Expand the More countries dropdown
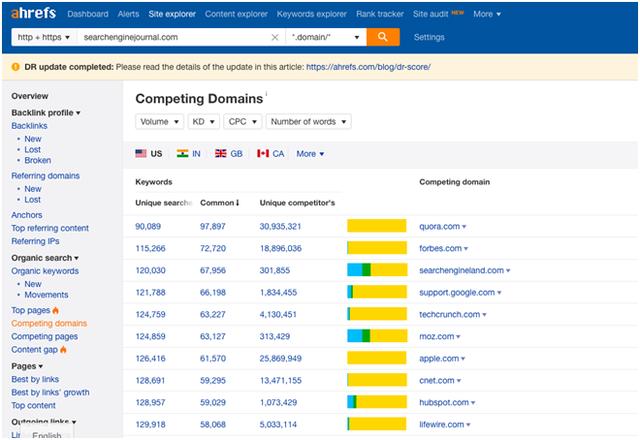The width and height of the screenshot is (640, 440). click(310, 154)
